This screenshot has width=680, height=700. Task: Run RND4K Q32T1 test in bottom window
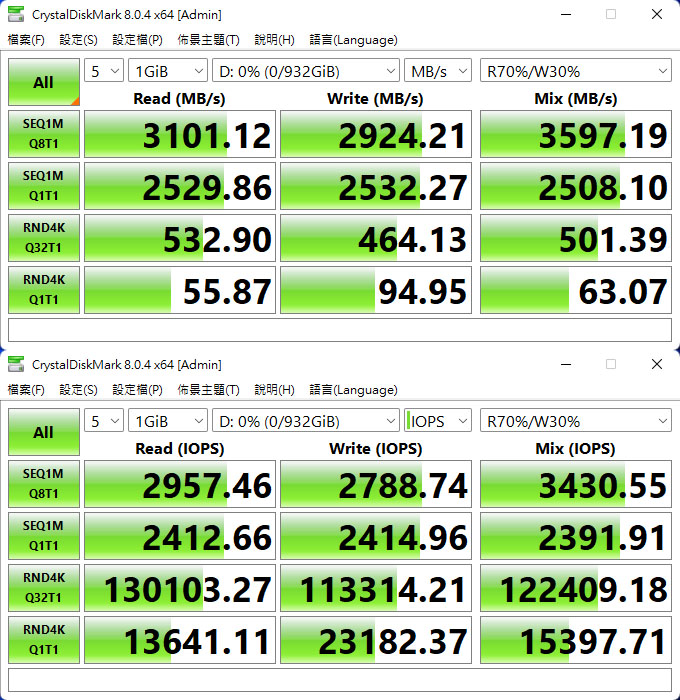pos(44,588)
